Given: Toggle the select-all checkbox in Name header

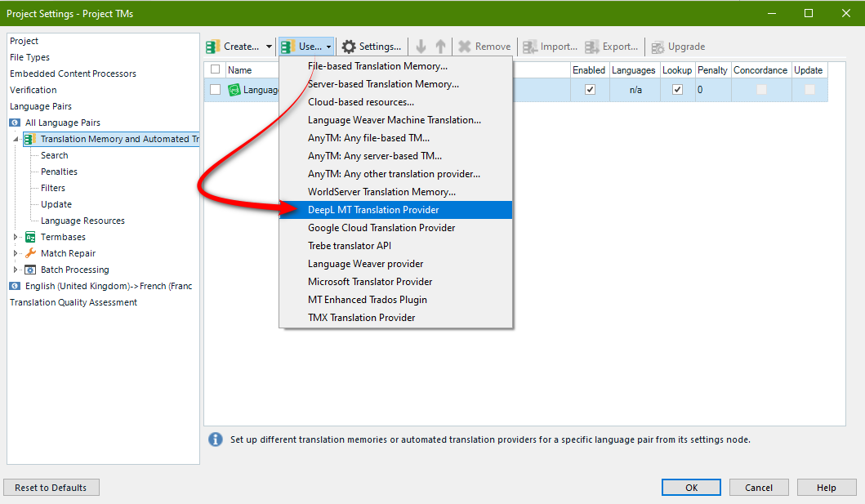Looking at the screenshot, I should point(215,69).
